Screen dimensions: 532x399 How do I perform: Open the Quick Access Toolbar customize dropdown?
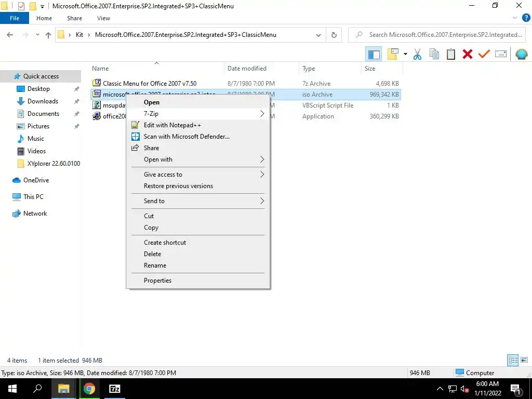[43, 6]
